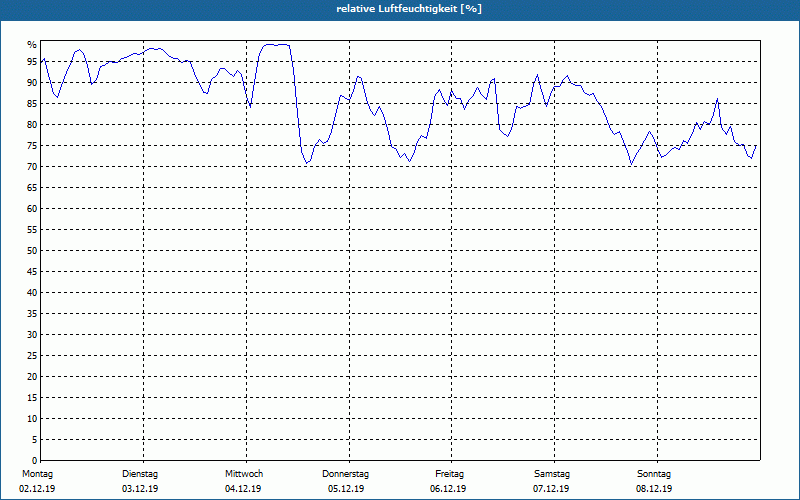Screen dimensions: 800x500
Task: Click the y-axis value '50'
Action: tap(32, 251)
